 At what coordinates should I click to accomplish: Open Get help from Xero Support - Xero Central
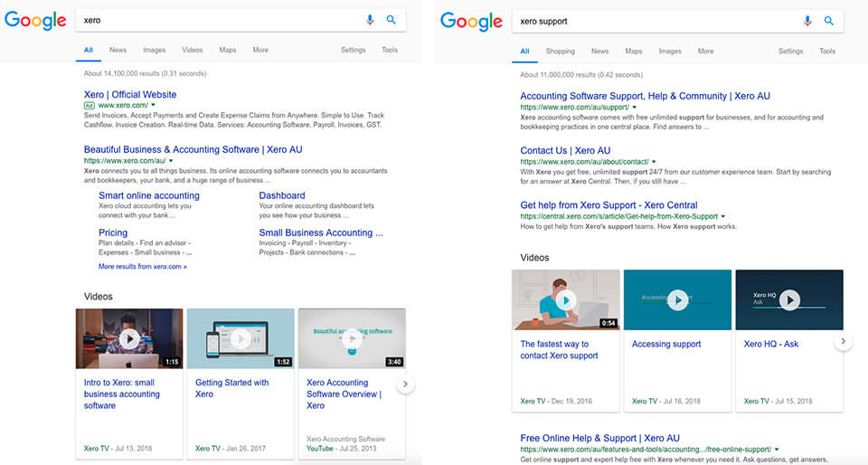pyautogui.click(x=609, y=204)
